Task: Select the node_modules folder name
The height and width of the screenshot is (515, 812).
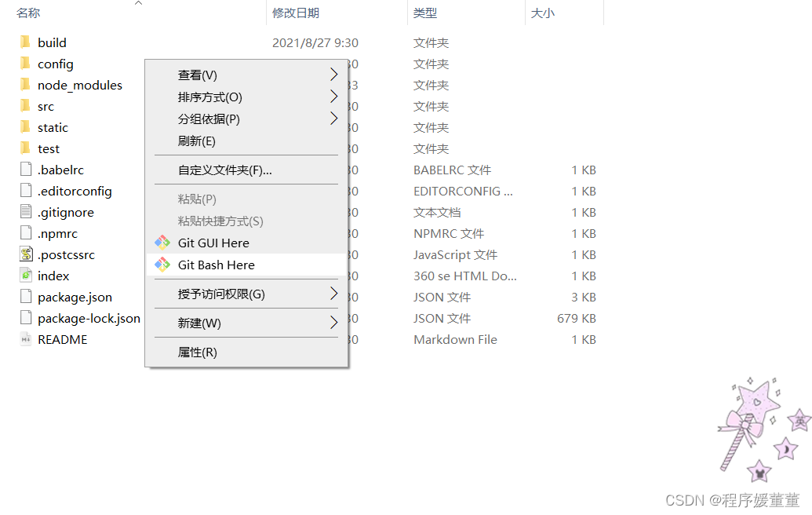Action: pos(80,85)
